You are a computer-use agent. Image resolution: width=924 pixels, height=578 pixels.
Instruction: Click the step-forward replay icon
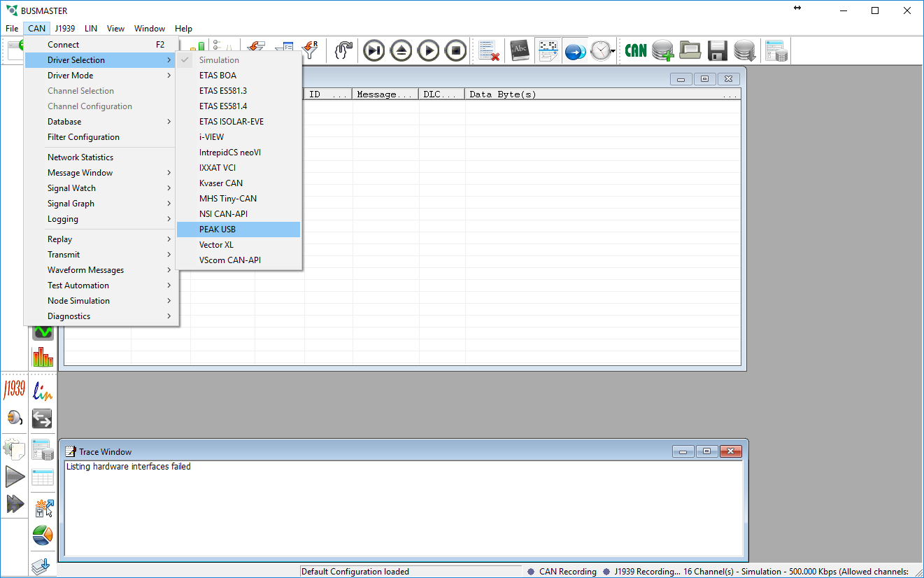pyautogui.click(x=374, y=50)
